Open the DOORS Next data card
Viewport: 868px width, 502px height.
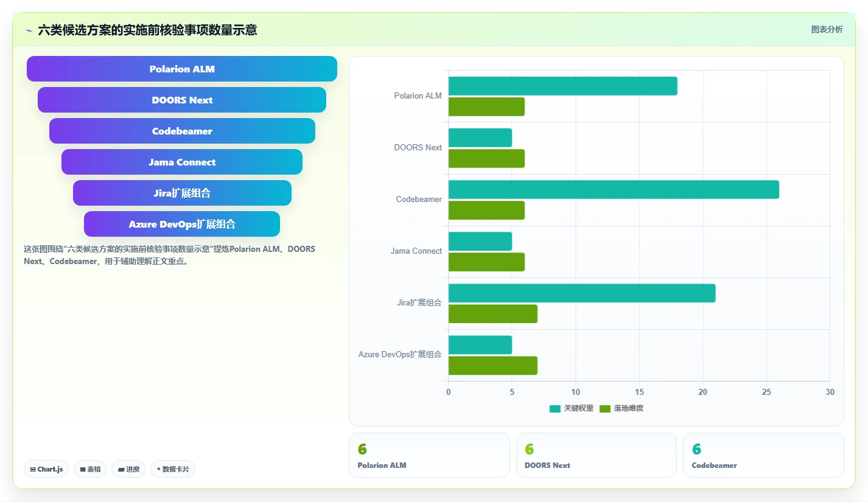click(597, 455)
